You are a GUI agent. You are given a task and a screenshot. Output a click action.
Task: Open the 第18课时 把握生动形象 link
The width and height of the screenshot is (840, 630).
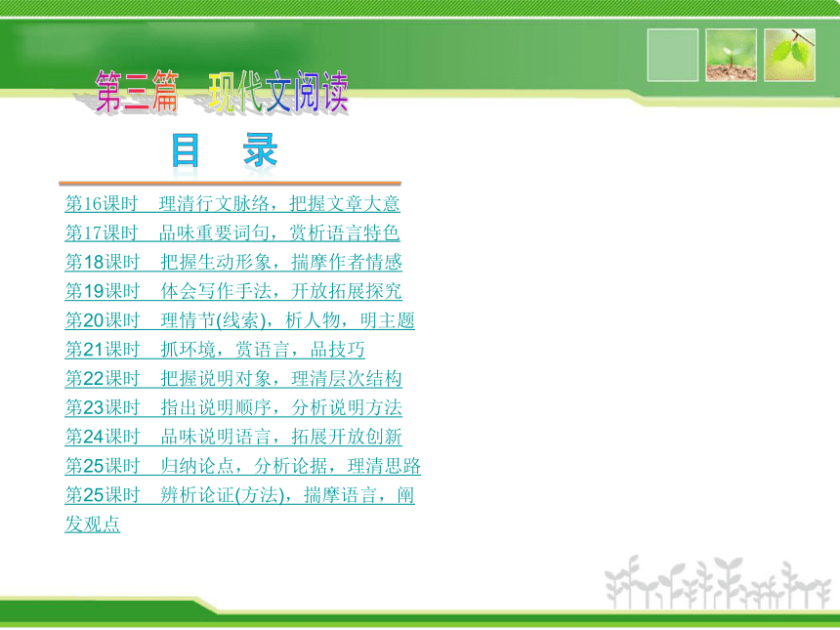coord(233,262)
